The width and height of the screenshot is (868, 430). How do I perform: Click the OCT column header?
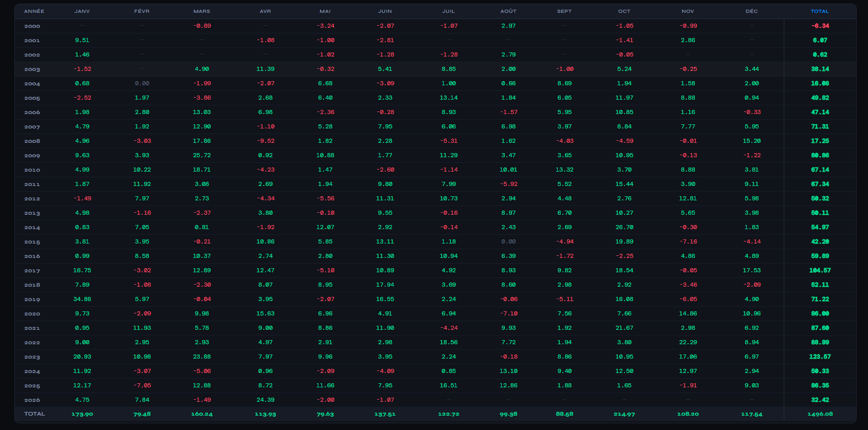tap(625, 11)
